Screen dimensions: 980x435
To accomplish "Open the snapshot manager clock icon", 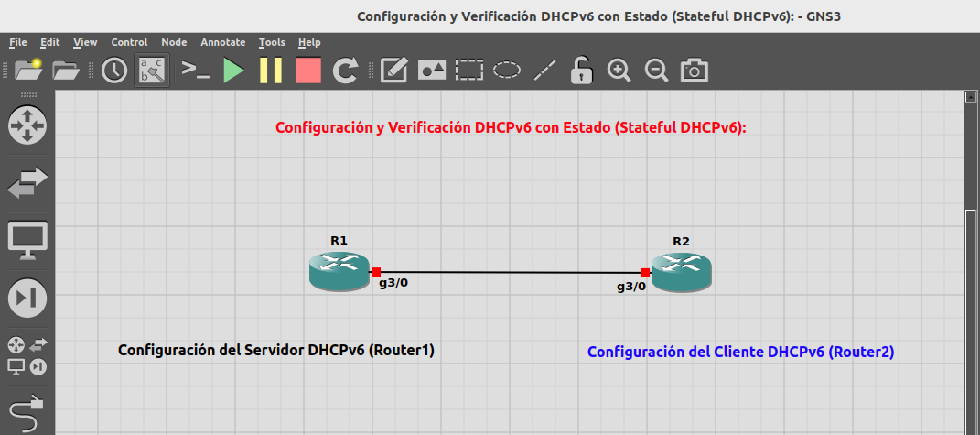I will coord(114,70).
